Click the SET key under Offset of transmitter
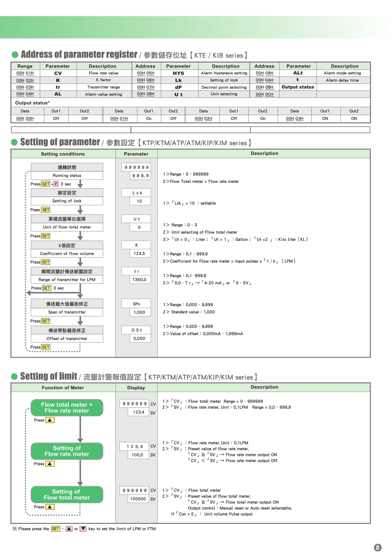This screenshot has height=555, width=392. pyautogui.click(x=46, y=347)
